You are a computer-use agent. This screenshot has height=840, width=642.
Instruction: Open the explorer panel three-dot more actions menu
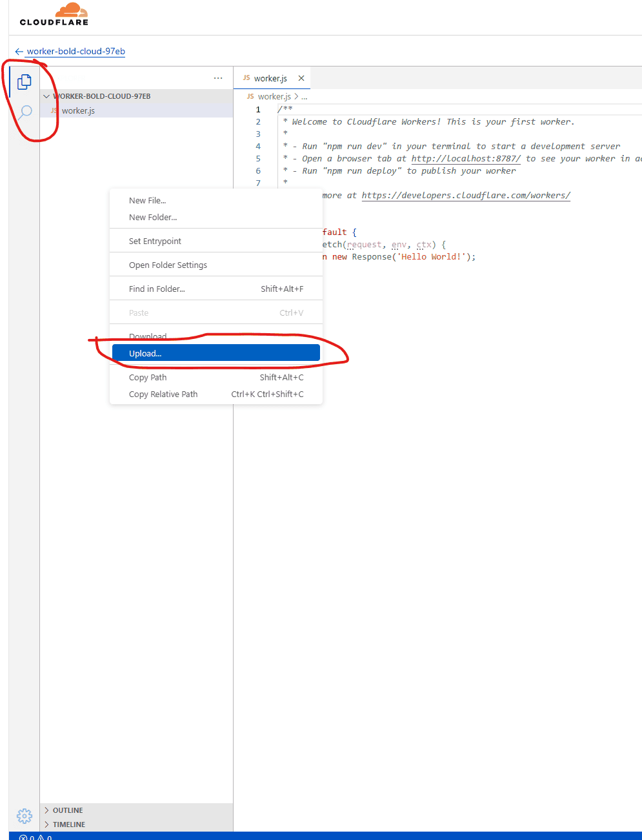point(218,78)
